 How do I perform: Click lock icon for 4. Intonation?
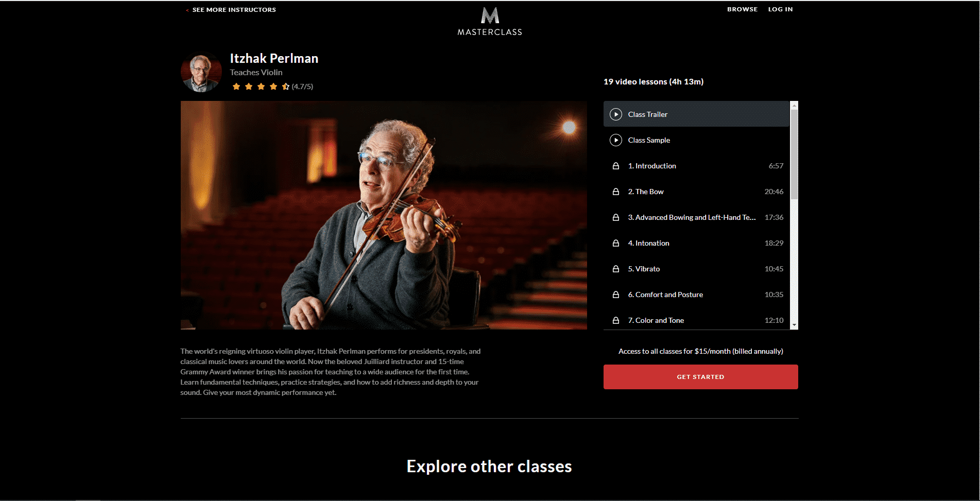(615, 243)
